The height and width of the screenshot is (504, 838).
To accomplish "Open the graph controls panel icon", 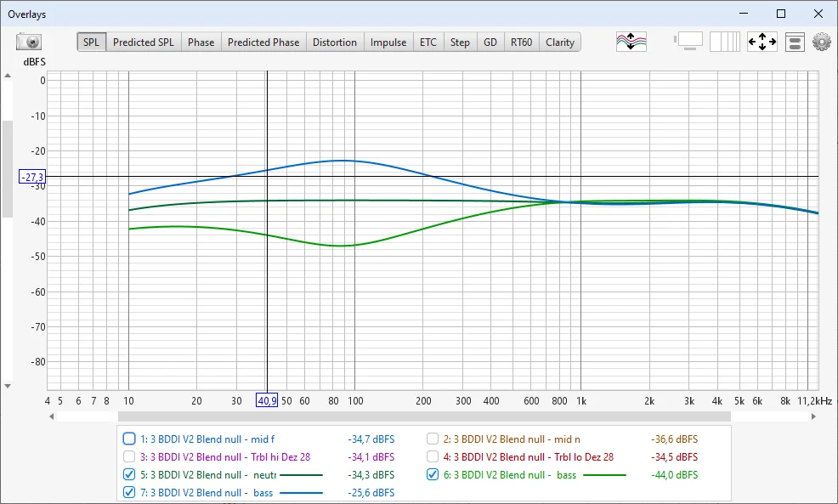I will tap(795, 42).
